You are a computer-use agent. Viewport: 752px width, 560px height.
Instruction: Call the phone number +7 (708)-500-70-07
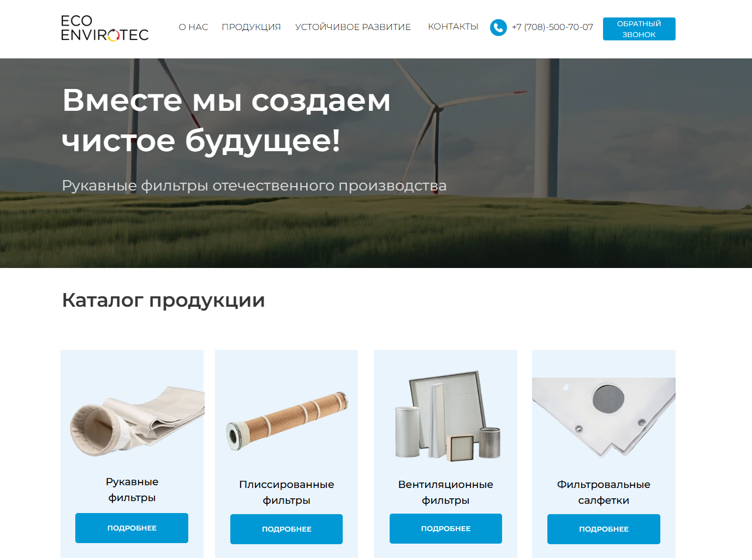click(552, 27)
